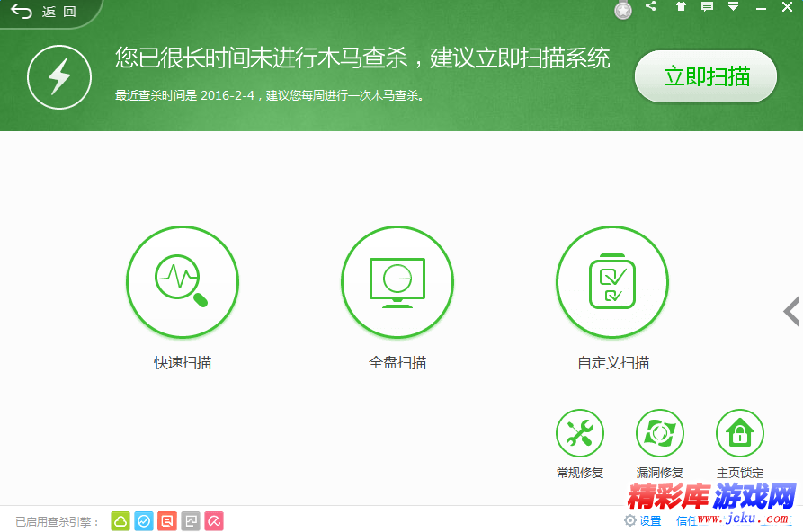Start the 快速扫描 quick scan
The height and width of the screenshot is (532, 803).
(183, 281)
